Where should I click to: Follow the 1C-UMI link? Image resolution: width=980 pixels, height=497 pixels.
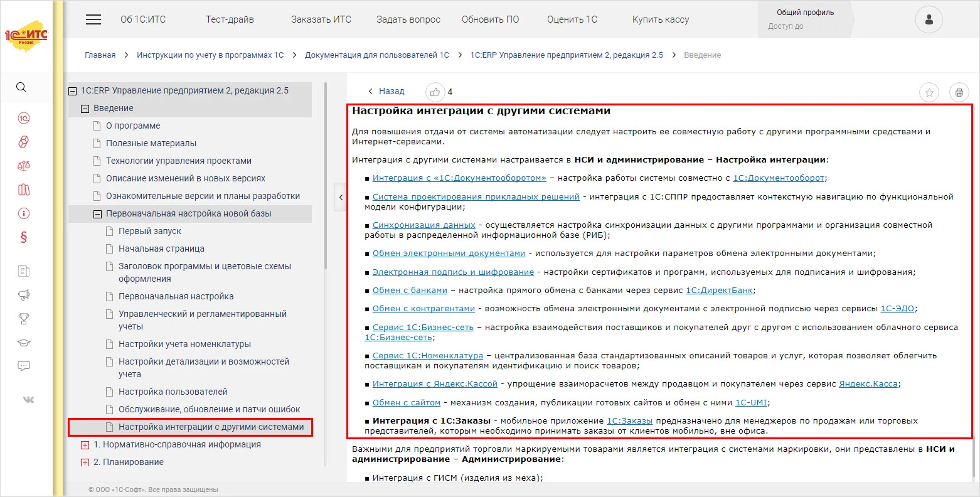751,403
